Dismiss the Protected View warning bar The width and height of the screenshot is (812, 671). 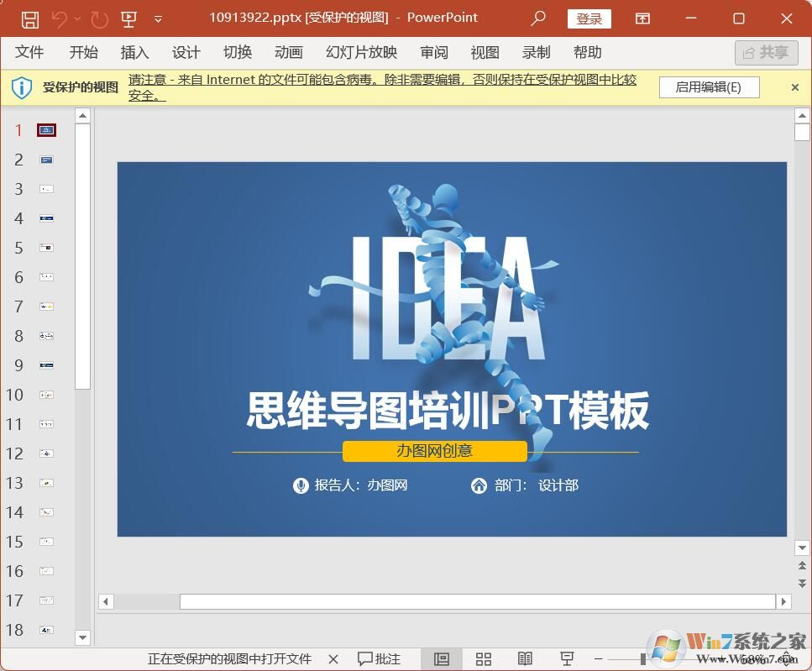(x=794, y=86)
